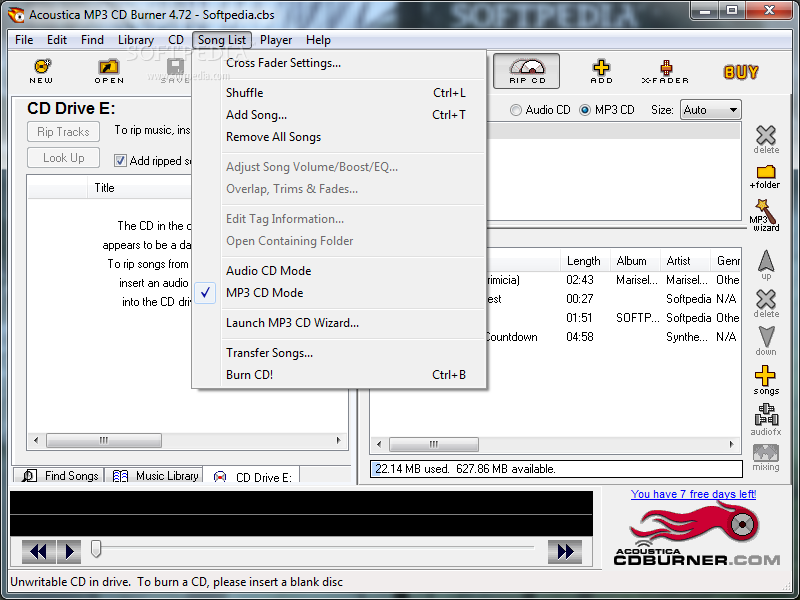The image size is (800, 600).
Task: Click the Artist column header
Action: (685, 261)
